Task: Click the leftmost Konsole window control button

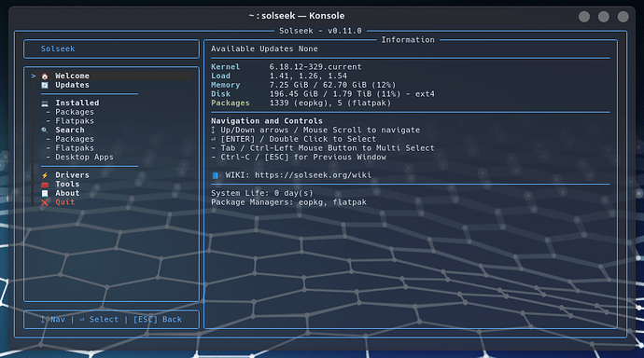Action: click(x=584, y=17)
